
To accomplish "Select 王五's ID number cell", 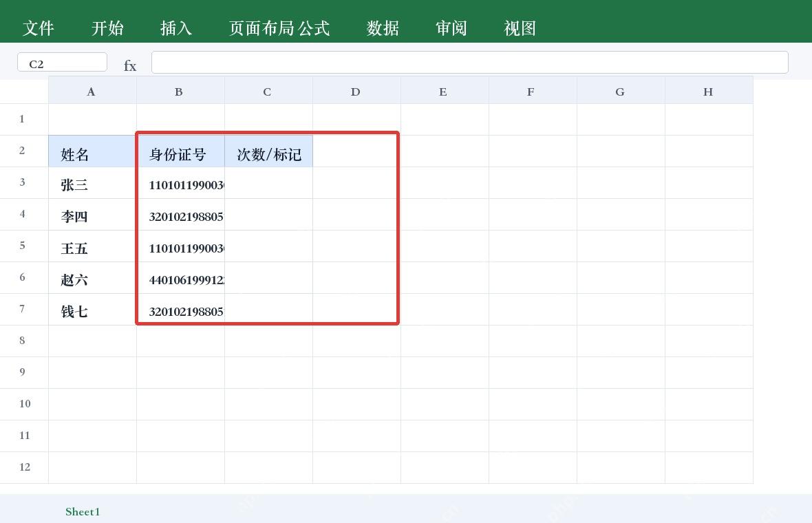I will pyautogui.click(x=180, y=246).
